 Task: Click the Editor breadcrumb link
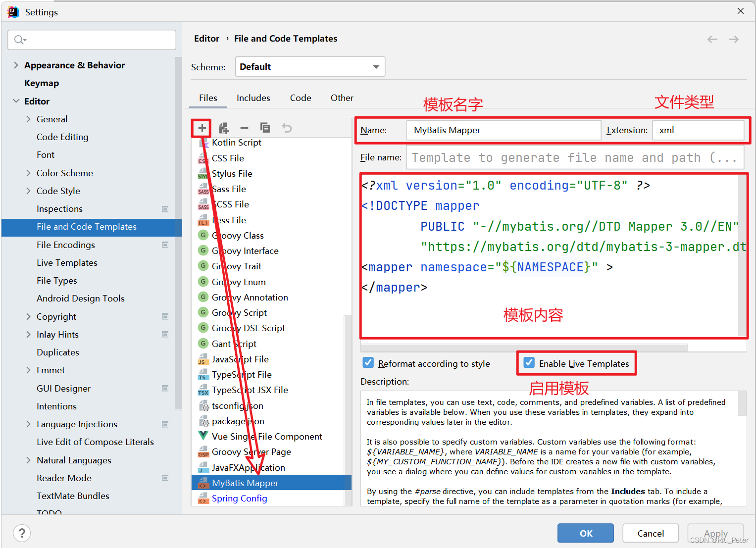(x=206, y=39)
